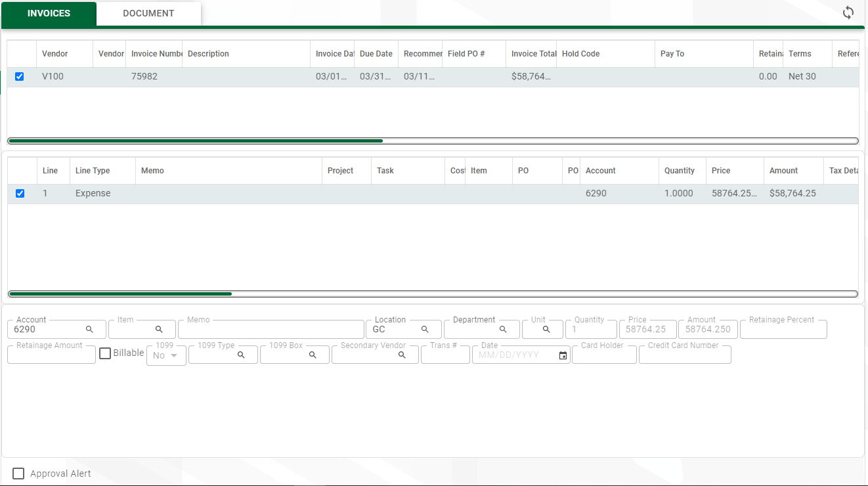This screenshot has width=868, height=486.
Task: Click the Quantity input field
Action: pos(591,329)
